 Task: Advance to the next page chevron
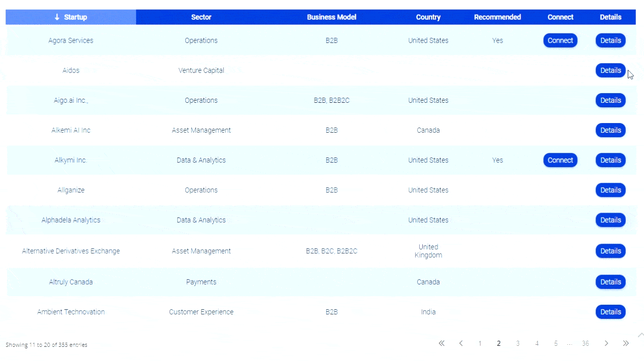coord(606,343)
